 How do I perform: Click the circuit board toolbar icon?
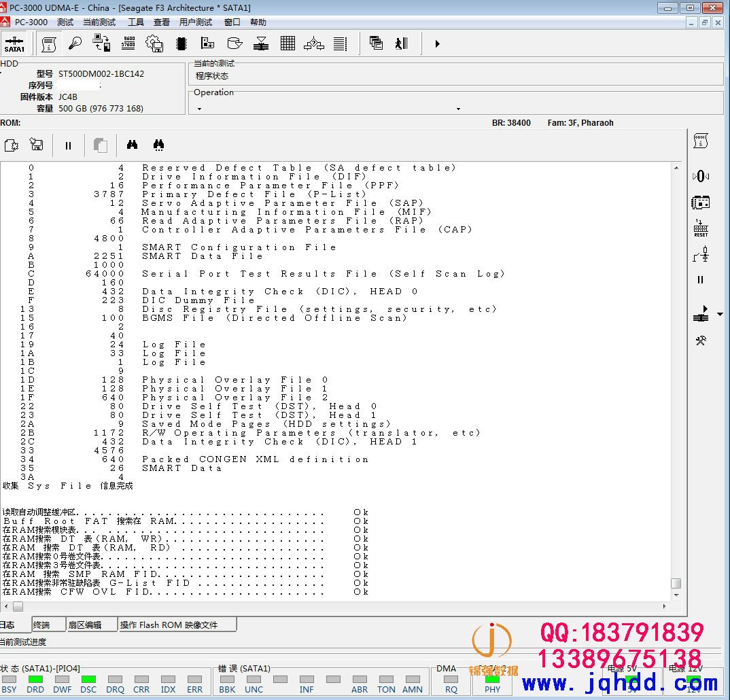207,43
